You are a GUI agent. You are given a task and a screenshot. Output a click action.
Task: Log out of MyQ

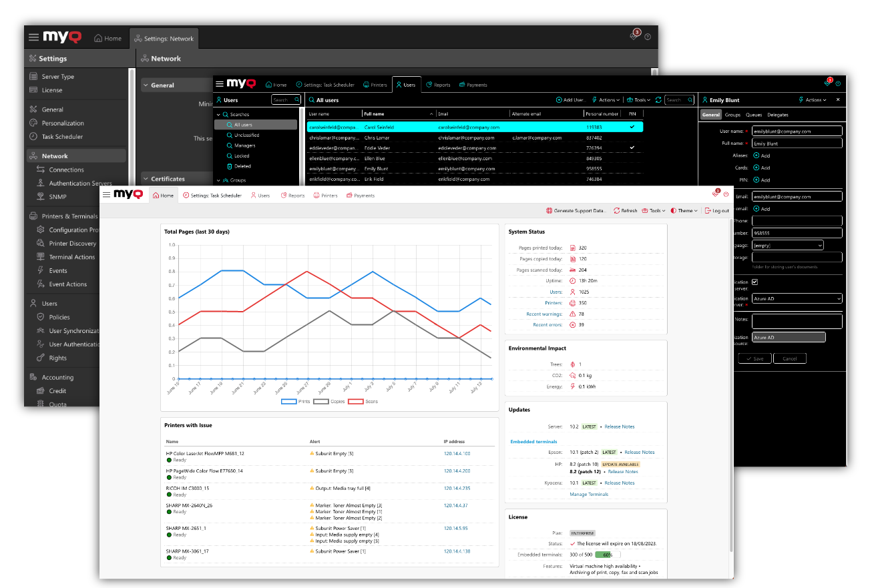(716, 210)
